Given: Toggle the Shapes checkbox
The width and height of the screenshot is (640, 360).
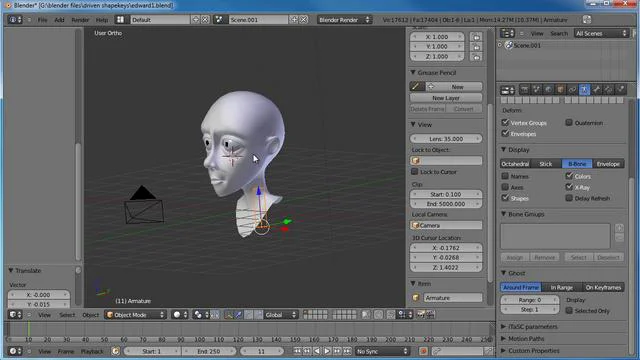Looking at the screenshot, I should pos(505,198).
